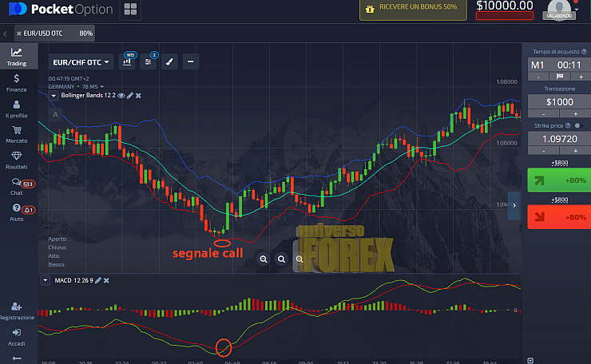This screenshot has height=364, width=591.
Task: Increase purchase time with plus button
Action: pos(581,77)
